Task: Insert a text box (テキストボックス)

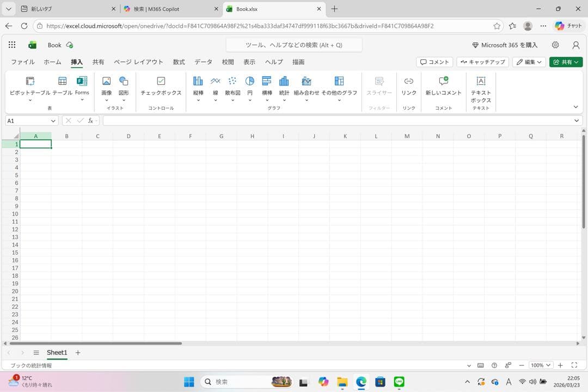Action: [481, 87]
